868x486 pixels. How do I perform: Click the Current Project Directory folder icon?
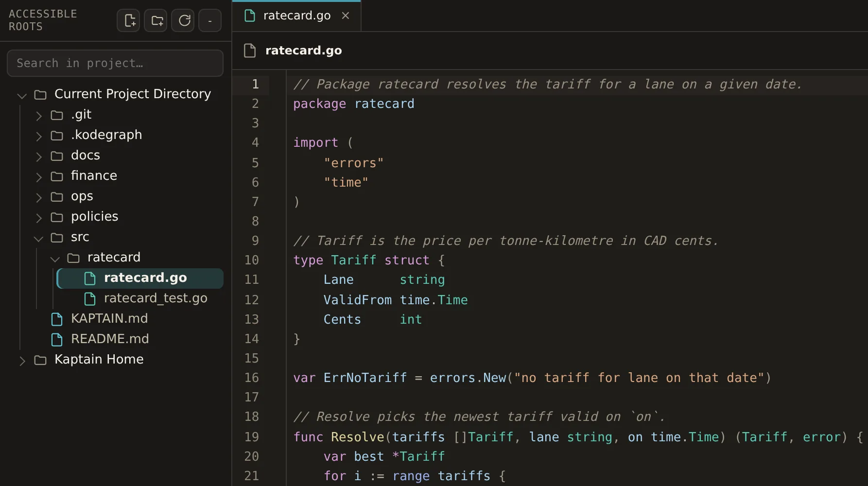(x=40, y=95)
